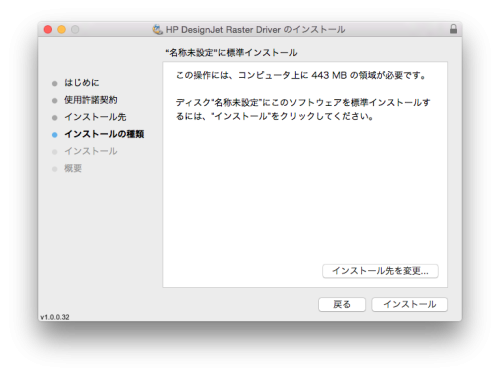
Task: Click the installer package icon in the title
Action: [x=157, y=29]
